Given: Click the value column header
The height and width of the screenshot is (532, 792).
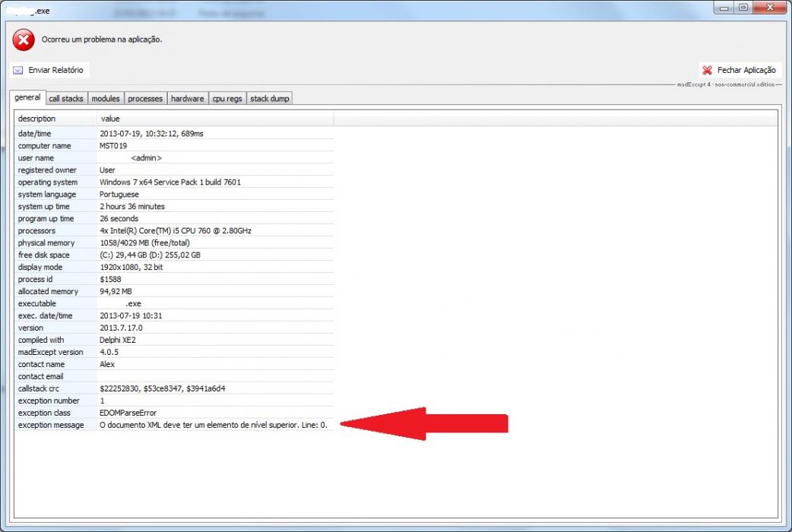Looking at the screenshot, I should [215, 119].
